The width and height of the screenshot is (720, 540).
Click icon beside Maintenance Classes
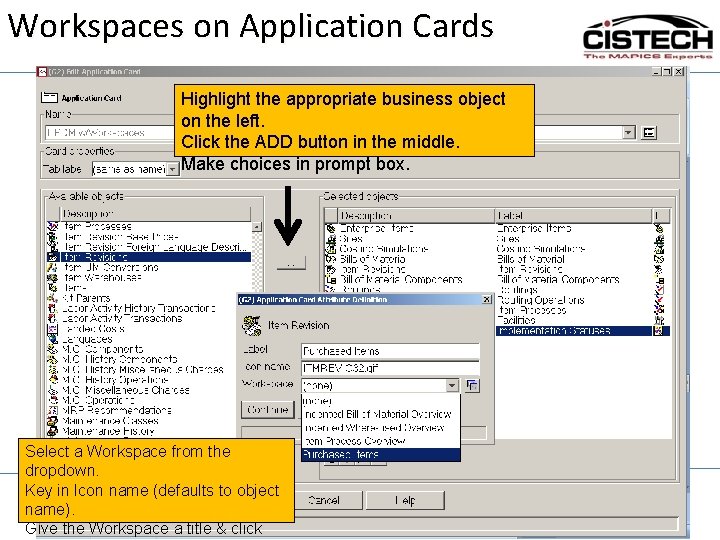coord(53,421)
